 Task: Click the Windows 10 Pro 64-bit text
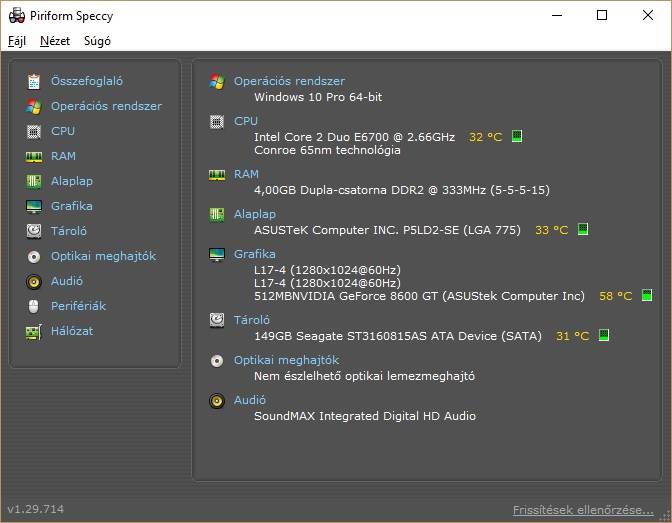(318, 97)
